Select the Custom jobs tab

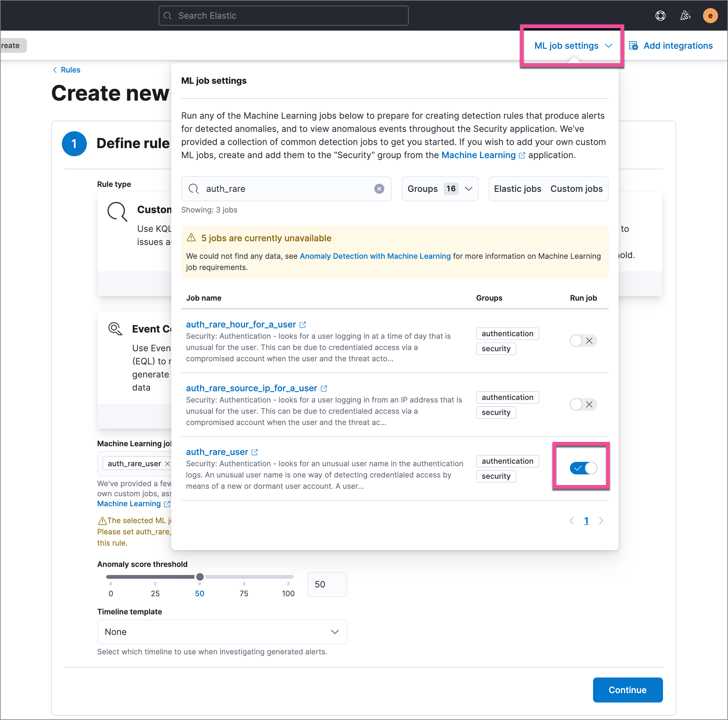(x=575, y=188)
